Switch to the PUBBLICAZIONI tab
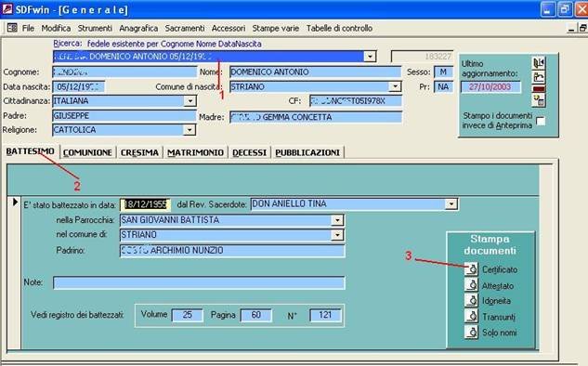 pos(307,152)
